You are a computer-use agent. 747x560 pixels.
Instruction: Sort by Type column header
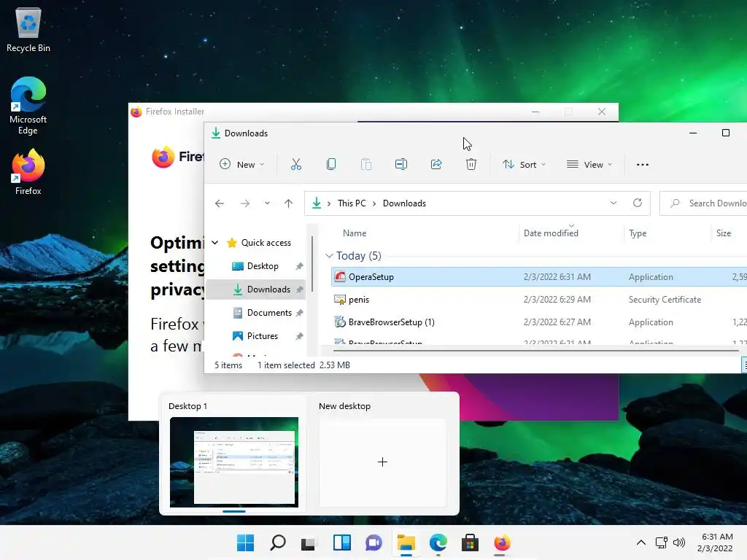pos(638,233)
